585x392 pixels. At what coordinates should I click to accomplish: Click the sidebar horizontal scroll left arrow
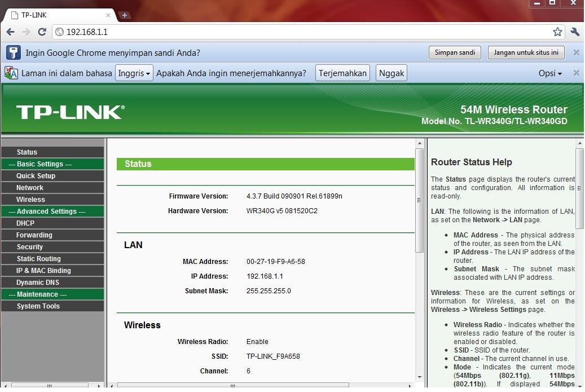[6, 386]
